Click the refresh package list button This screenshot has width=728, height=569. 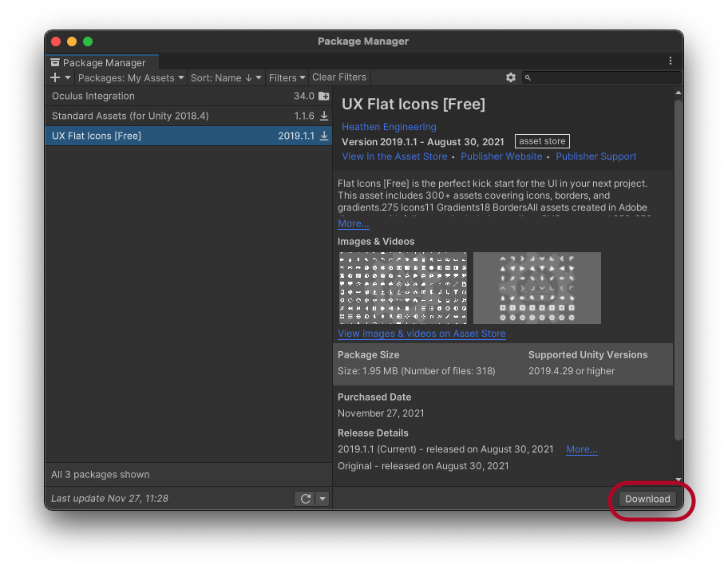[x=305, y=499]
